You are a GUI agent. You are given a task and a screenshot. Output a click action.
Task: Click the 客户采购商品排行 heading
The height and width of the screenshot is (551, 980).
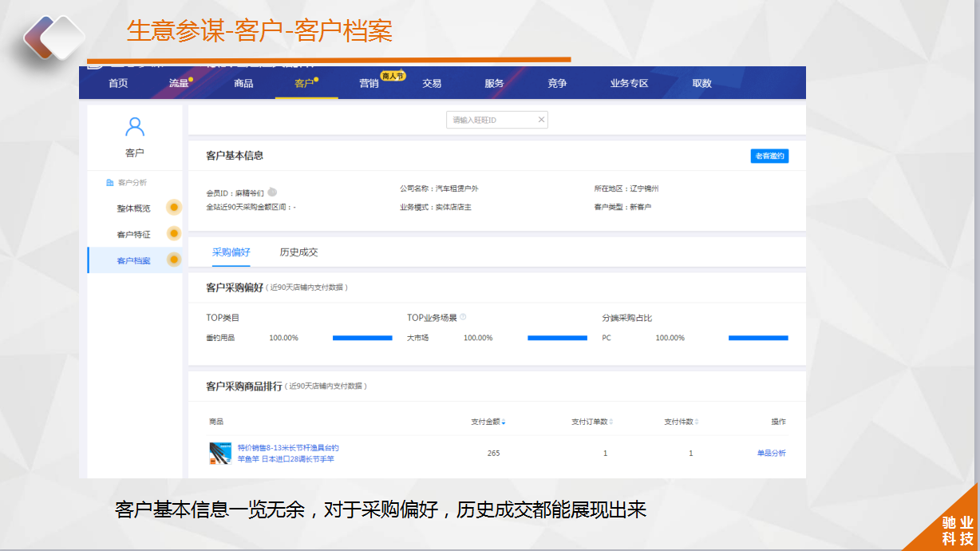click(244, 386)
